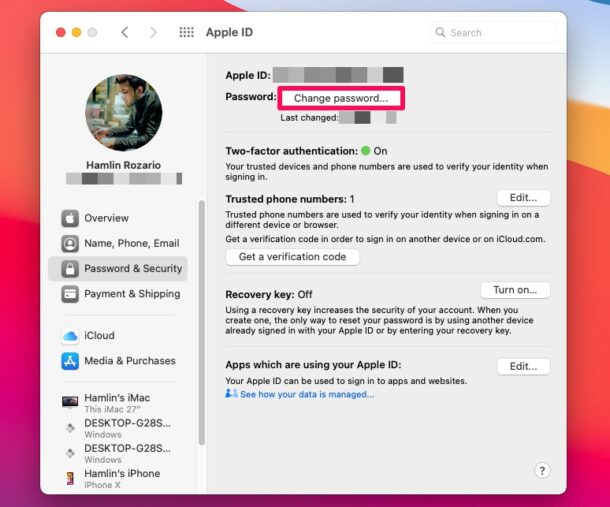
Task: Click the sidebar vertical scrollbar
Action: 201,322
